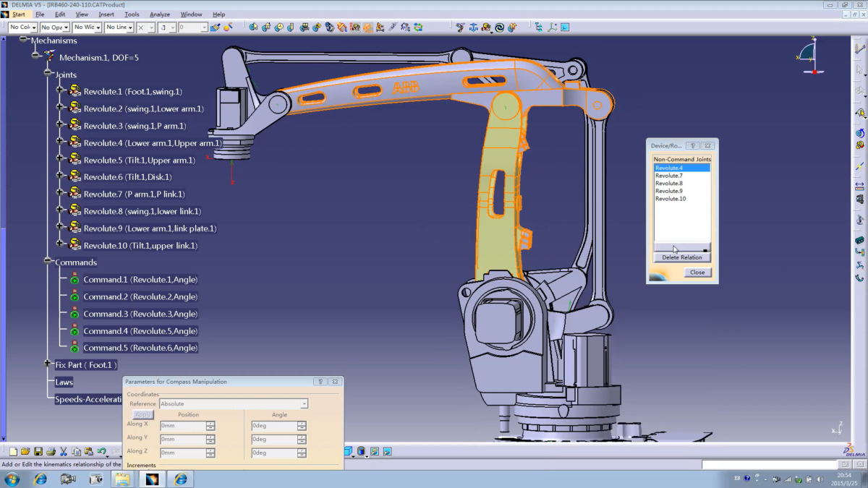Click the tree reorder icon in top toolbar

(539, 27)
